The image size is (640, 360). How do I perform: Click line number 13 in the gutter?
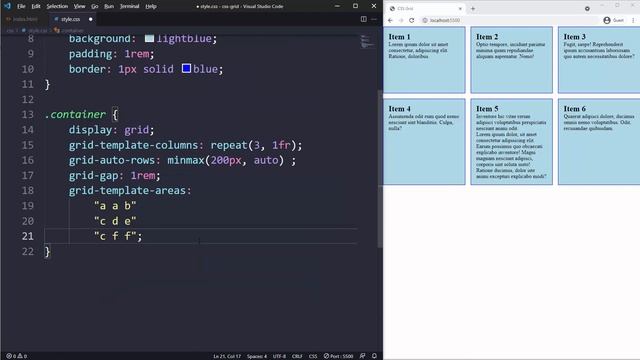coord(28,114)
